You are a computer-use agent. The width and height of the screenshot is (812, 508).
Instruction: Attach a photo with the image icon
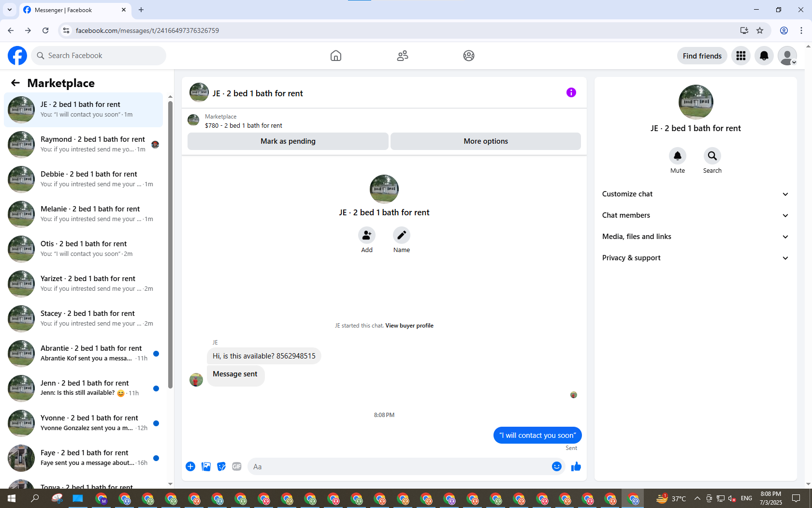click(206, 466)
